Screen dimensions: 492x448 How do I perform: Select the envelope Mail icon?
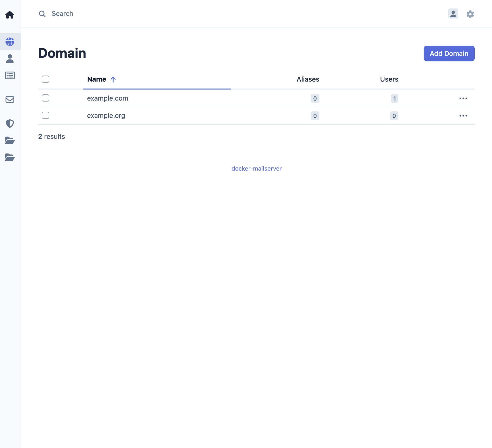pyautogui.click(x=10, y=100)
